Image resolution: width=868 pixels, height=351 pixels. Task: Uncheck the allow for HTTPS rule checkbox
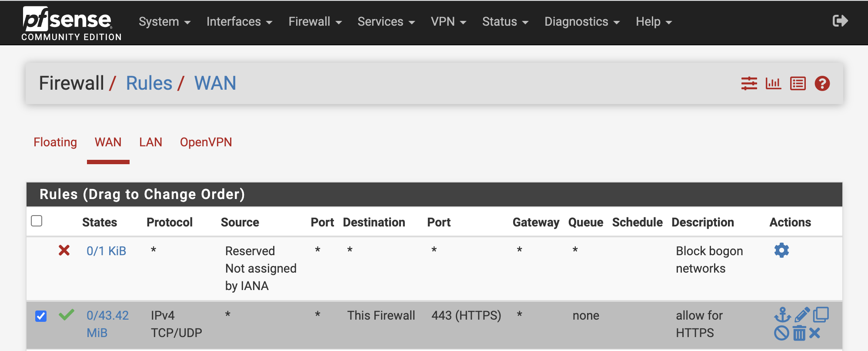(41, 316)
